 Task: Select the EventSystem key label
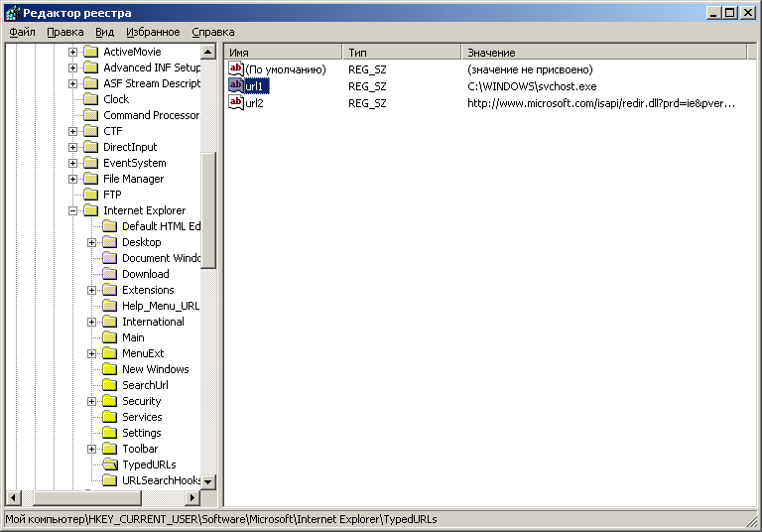[135, 163]
